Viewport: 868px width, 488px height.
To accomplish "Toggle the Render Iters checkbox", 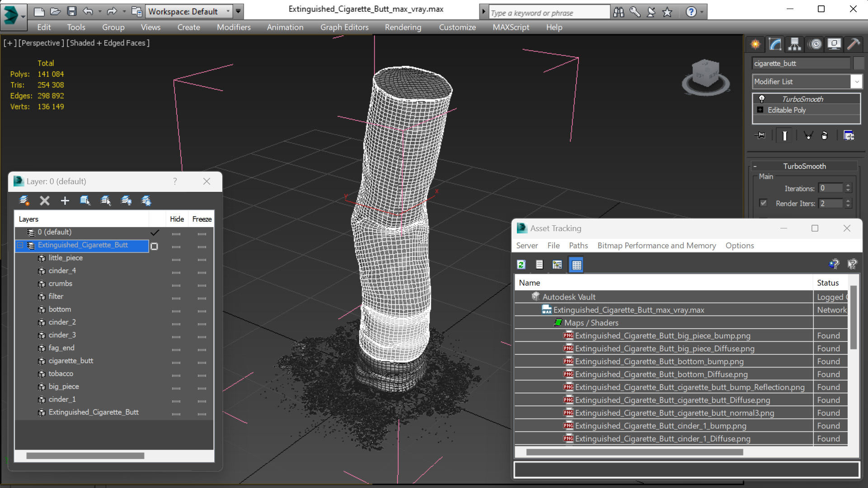I will click(x=763, y=203).
